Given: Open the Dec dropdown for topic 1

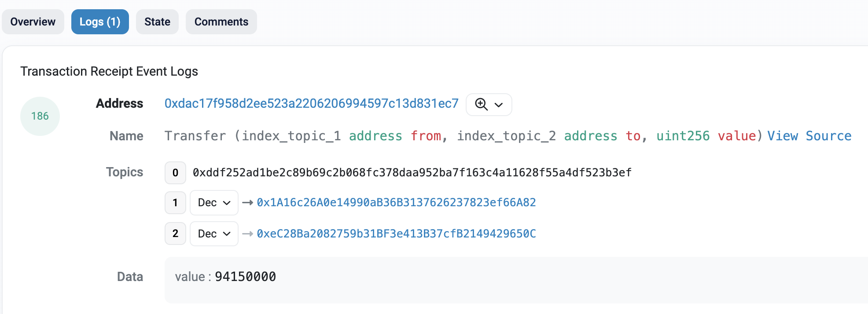Looking at the screenshot, I should [214, 202].
